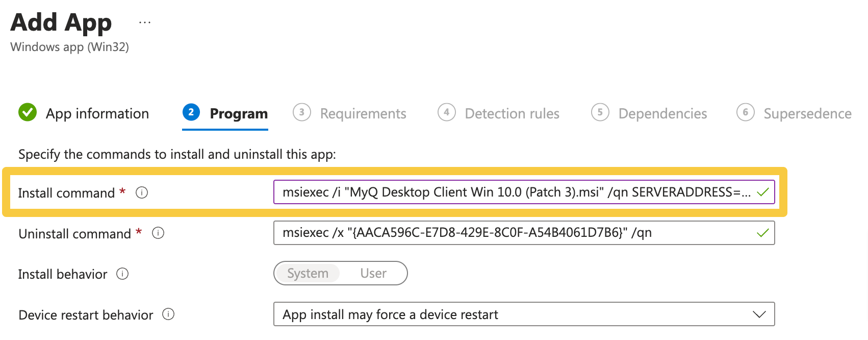Click the info icon beside Install command
Screen dimensions: 868x340
(x=142, y=192)
